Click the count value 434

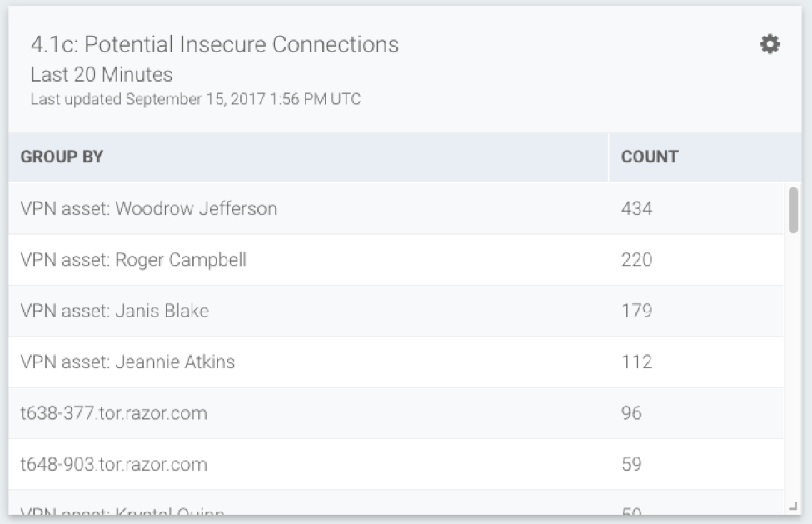coord(636,208)
